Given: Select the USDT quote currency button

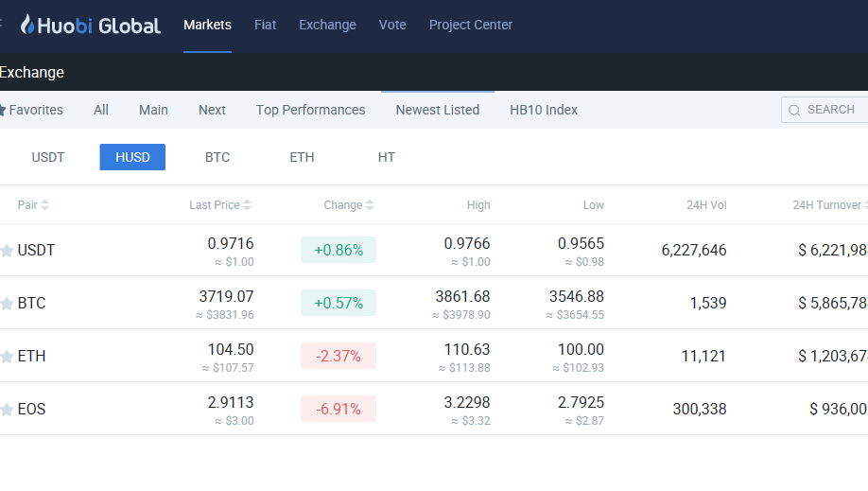Looking at the screenshot, I should [48, 157].
